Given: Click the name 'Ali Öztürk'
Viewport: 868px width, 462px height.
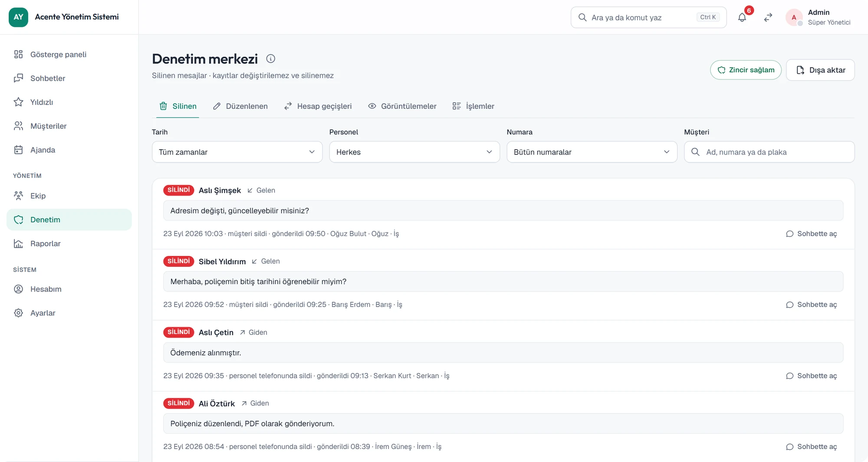Looking at the screenshot, I should click(x=217, y=403).
